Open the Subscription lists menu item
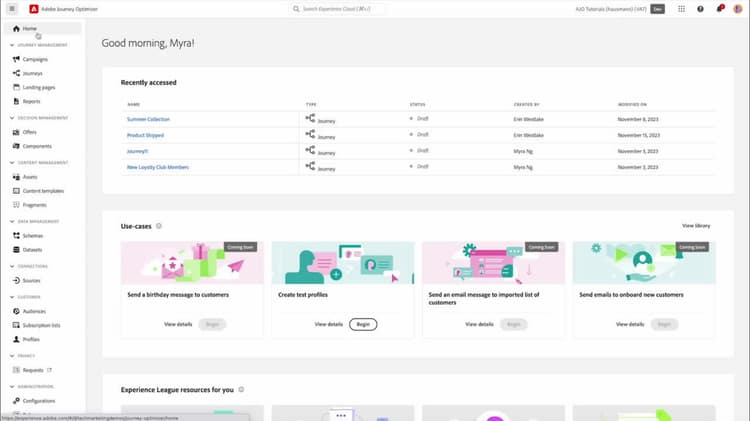 point(42,325)
